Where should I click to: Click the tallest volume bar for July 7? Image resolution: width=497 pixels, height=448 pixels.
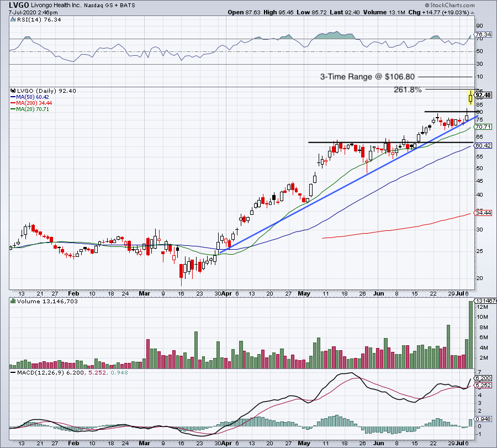470,335
